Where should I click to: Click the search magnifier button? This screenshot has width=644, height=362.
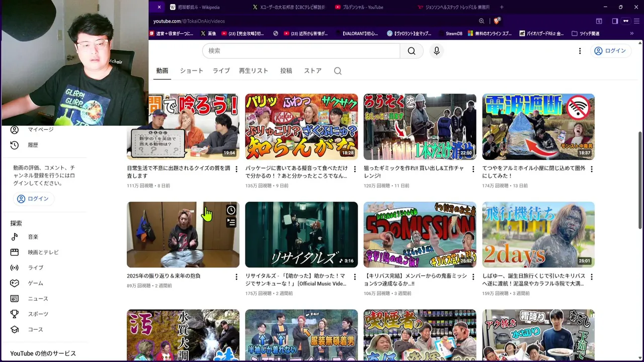pyautogui.click(x=412, y=51)
